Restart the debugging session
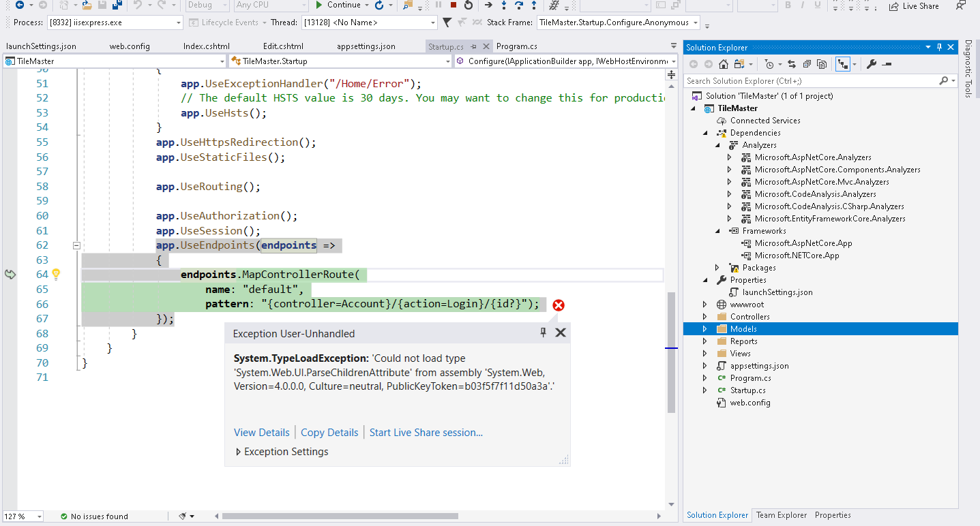The height and width of the screenshot is (526, 980). tap(468, 5)
